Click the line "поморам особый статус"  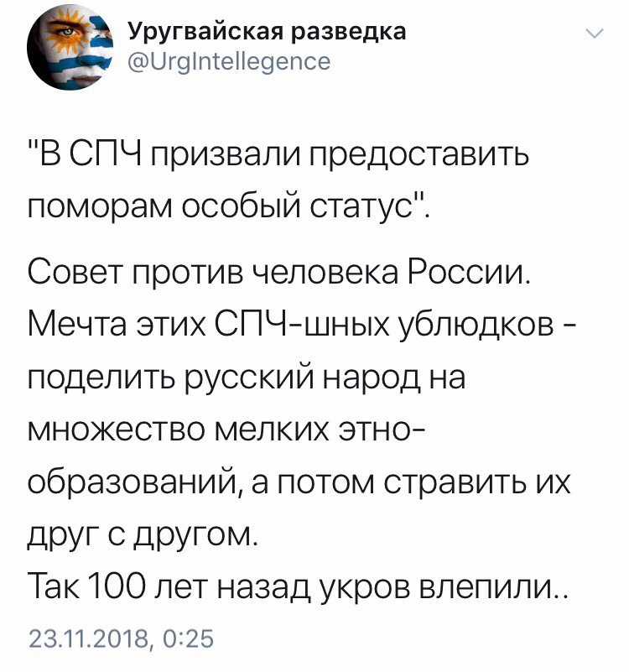click(228, 209)
